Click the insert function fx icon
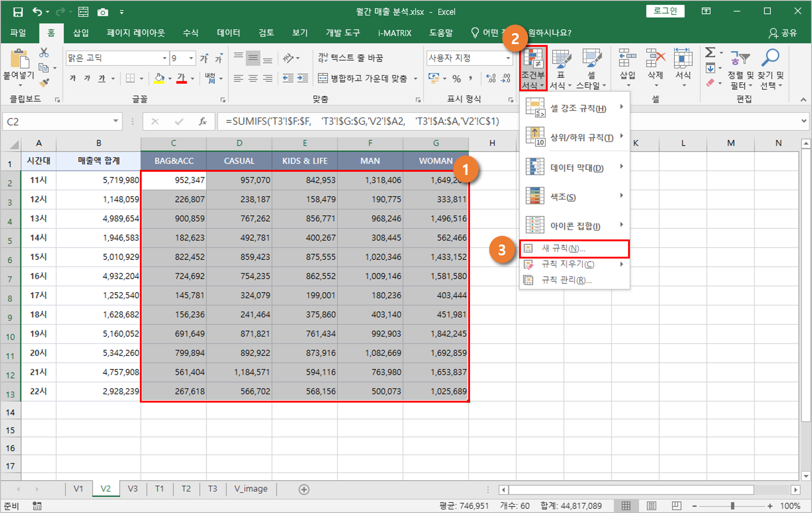This screenshot has width=812, height=513. click(x=203, y=121)
